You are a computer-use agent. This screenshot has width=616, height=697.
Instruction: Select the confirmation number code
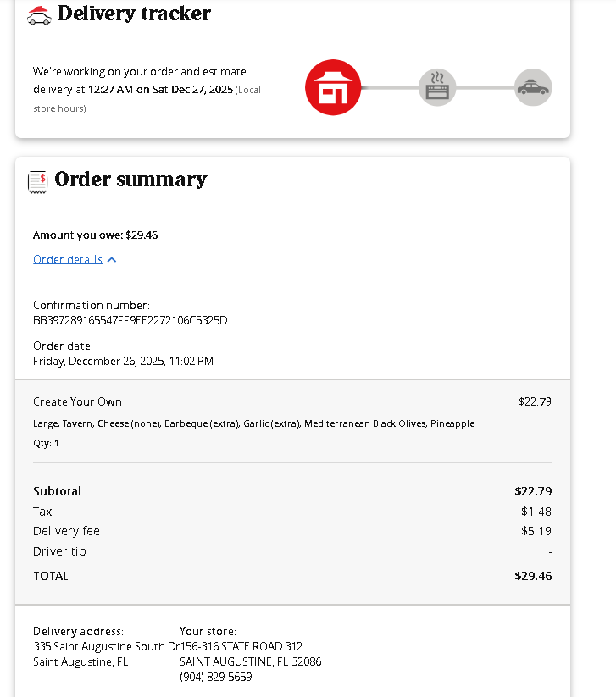[130, 320]
